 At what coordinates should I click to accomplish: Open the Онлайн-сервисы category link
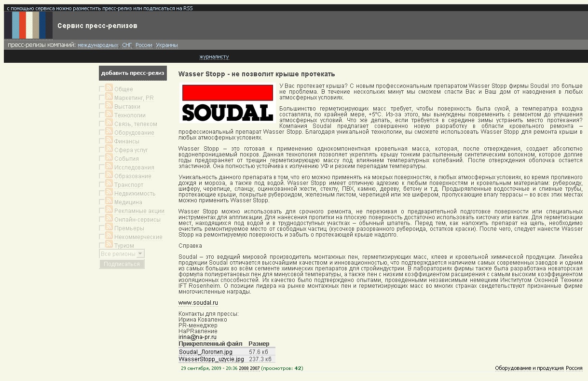click(x=137, y=220)
